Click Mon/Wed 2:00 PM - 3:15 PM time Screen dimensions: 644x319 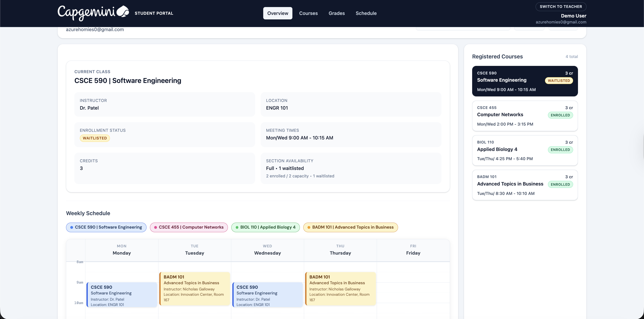point(505,124)
